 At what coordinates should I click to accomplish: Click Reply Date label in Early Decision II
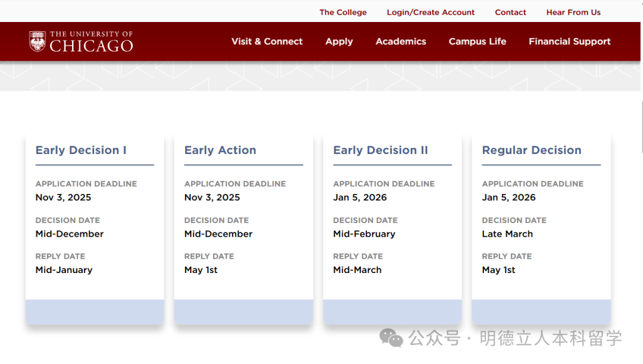point(358,256)
